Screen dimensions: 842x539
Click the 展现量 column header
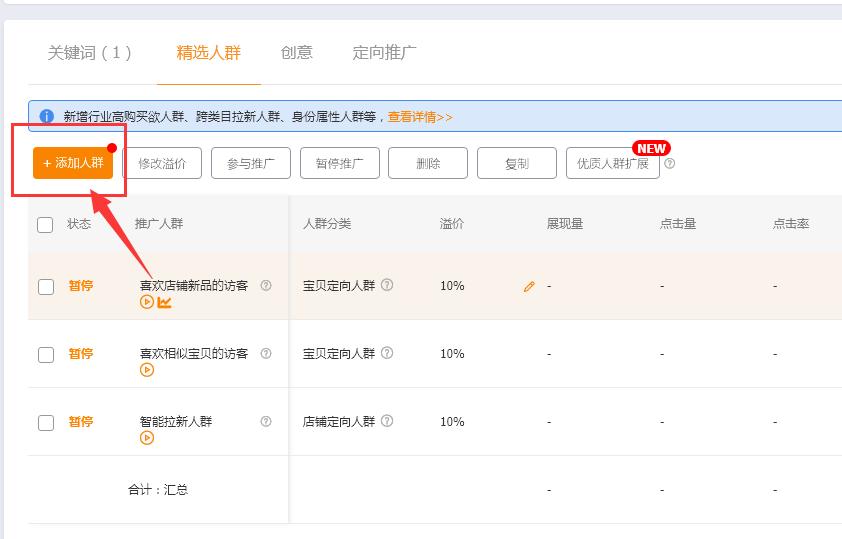tap(565, 224)
